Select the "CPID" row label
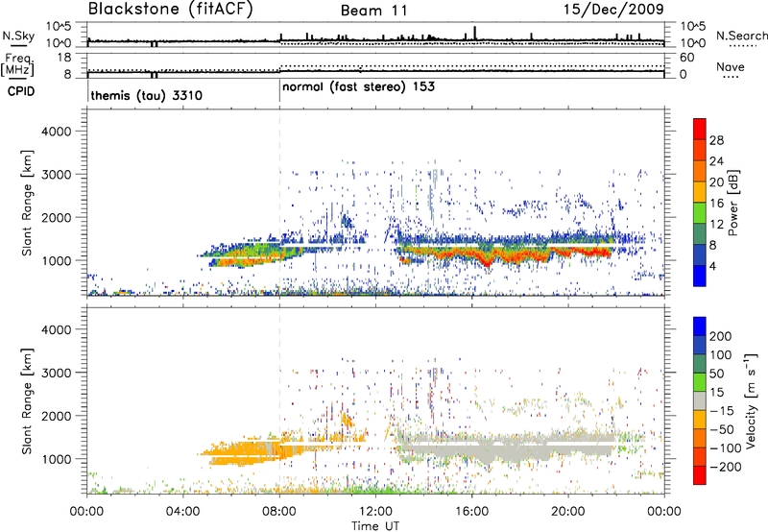Viewport: 768px width, 532px height. click(x=21, y=91)
